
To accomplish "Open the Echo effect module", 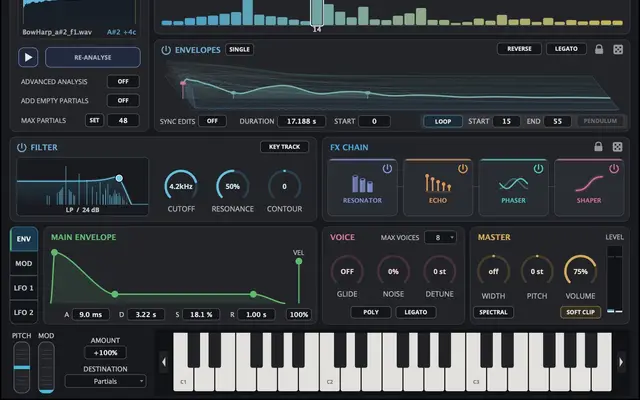I will click(x=438, y=188).
